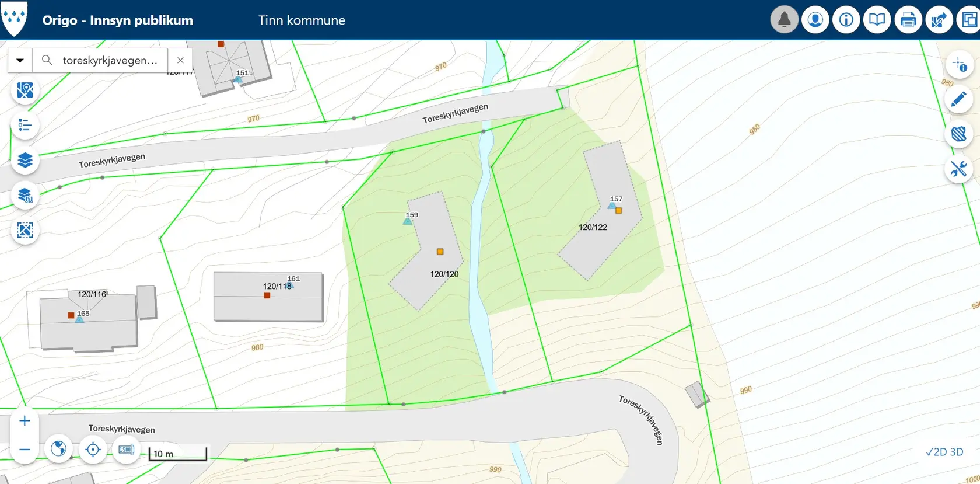
Task: Click the Tinn kommune coat of arms logo
Action: (x=14, y=19)
